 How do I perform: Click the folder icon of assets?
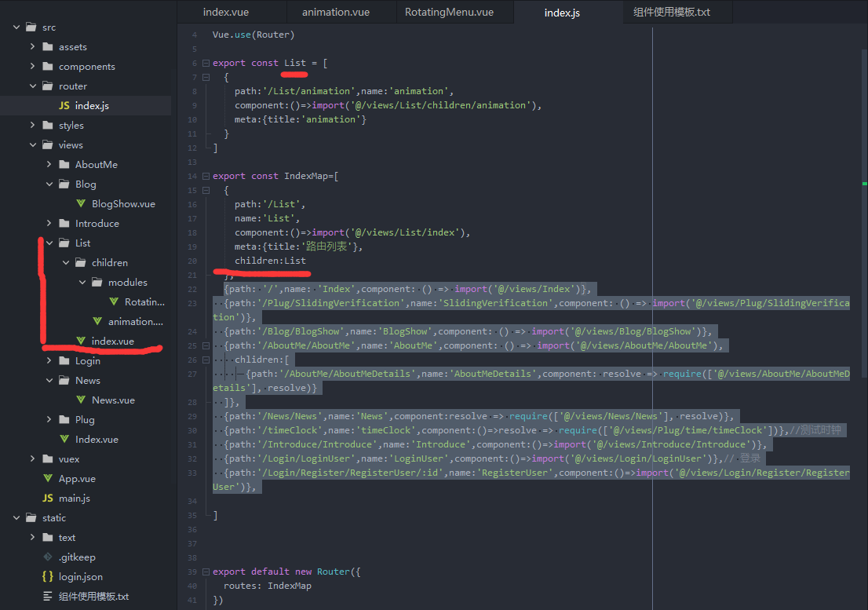click(48, 46)
